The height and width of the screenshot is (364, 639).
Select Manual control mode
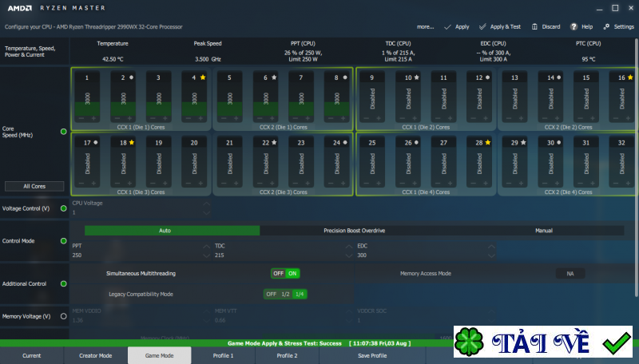coord(544,231)
